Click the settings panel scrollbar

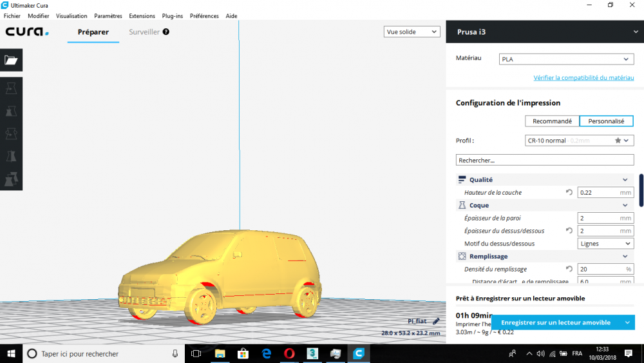point(641,190)
